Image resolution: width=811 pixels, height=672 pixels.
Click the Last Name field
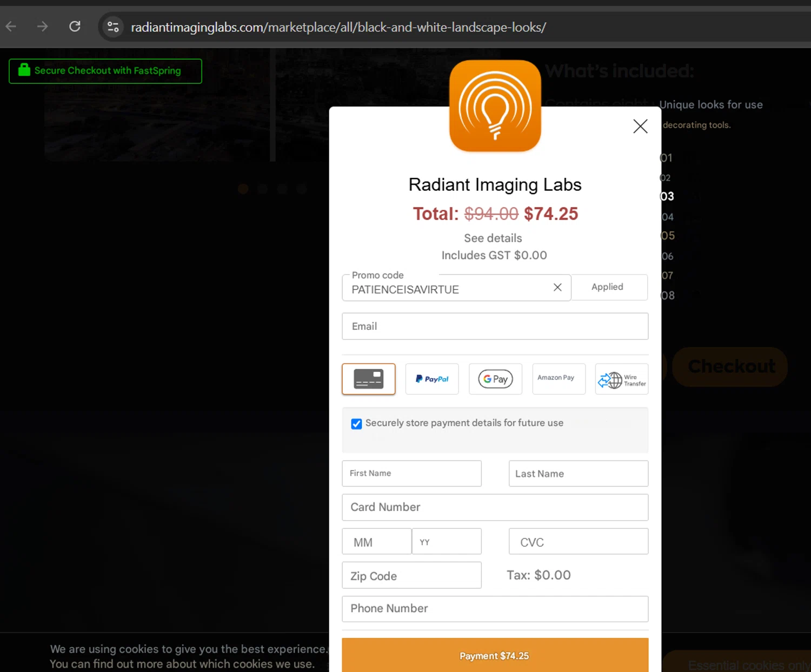[x=579, y=474]
